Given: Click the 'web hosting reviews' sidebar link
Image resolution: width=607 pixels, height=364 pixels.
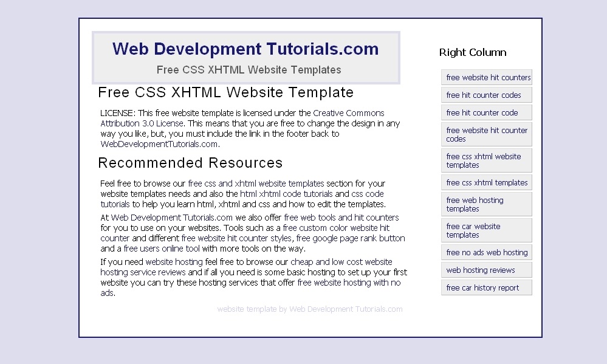Looking at the screenshot, I should (x=487, y=270).
